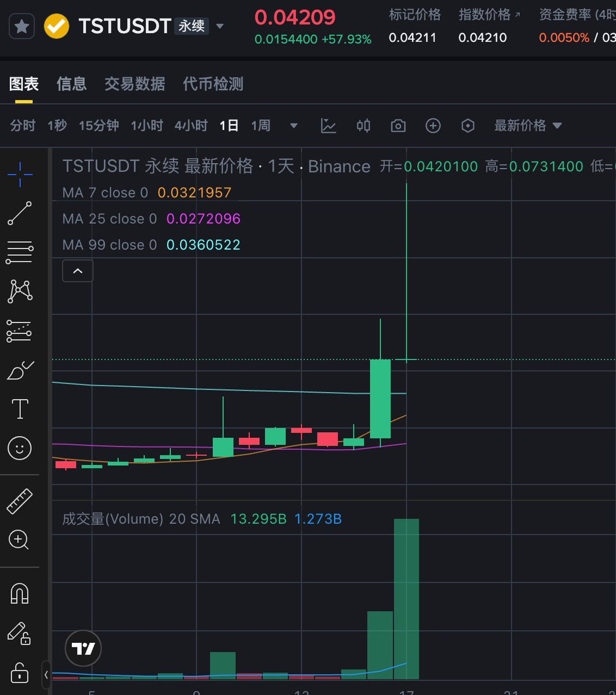616x695 pixels.
Task: Open the chart style line icon
Action: [x=329, y=126]
